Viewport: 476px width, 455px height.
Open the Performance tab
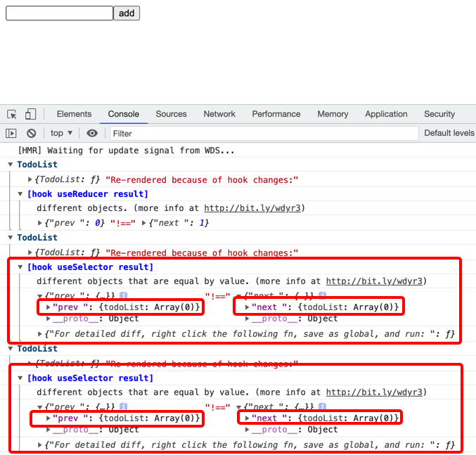click(x=276, y=114)
